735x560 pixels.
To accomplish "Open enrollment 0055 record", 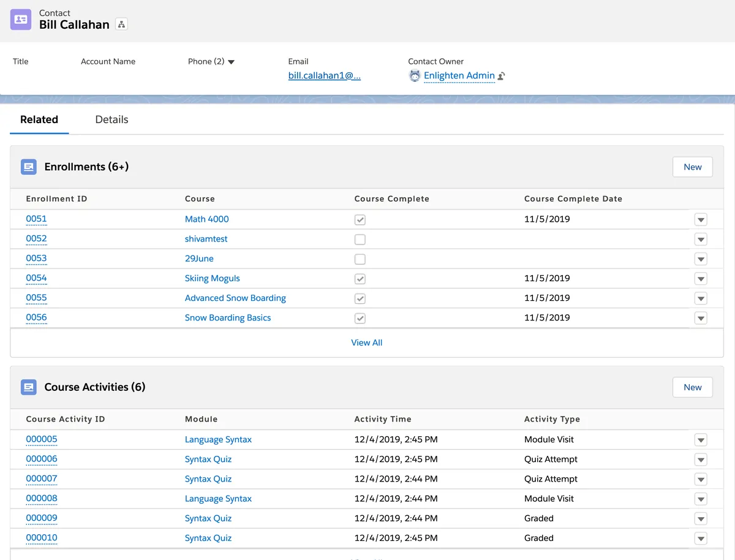I will 36,298.
